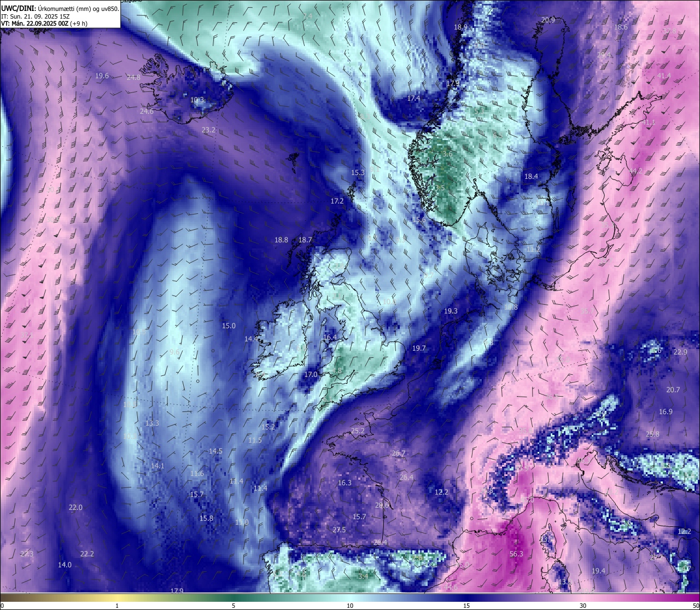The image size is (700, 610).
Task: Click the 20.7 value label
Action: click(673, 390)
